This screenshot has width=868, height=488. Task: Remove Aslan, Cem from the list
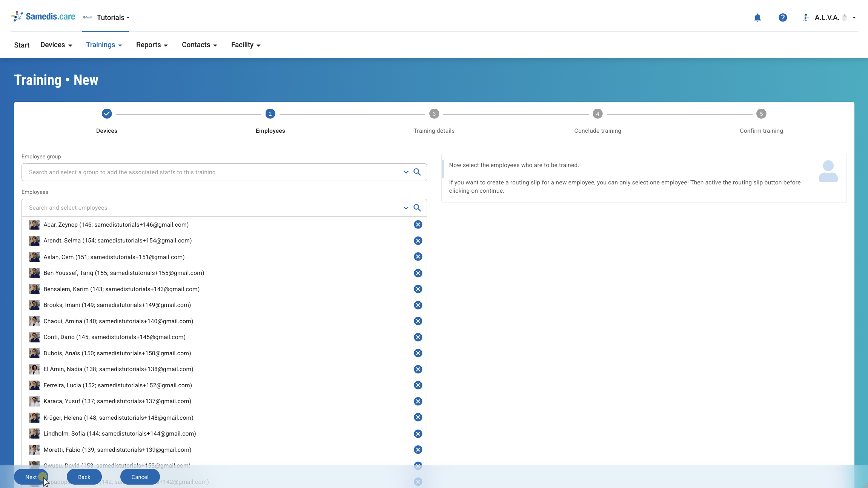coord(418,257)
